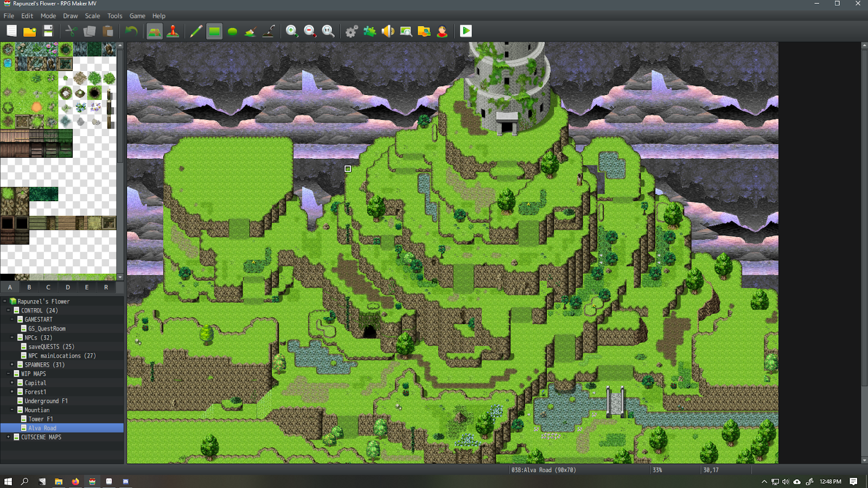Click the New Project toolbar icon
This screenshot has width=868, height=488.
(11, 31)
